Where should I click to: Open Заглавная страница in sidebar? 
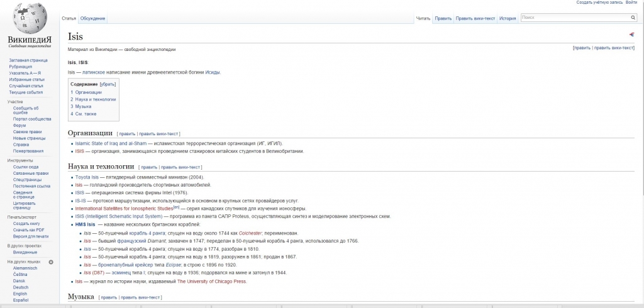[28, 60]
